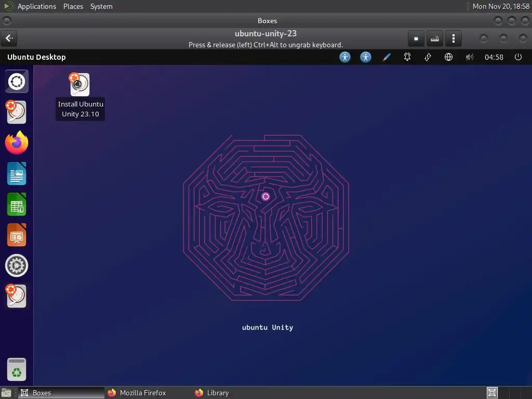The width and height of the screenshot is (532, 399).
Task: Click the 04:58 clock indicator
Action: pyautogui.click(x=494, y=57)
